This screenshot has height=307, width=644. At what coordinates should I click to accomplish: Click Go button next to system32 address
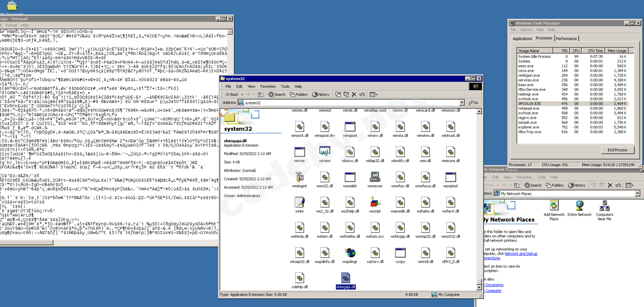(474, 103)
